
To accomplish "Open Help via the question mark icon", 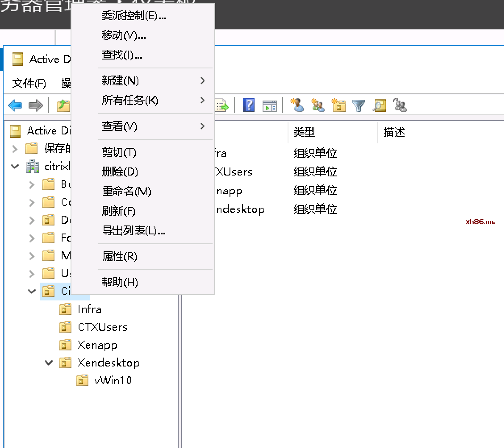I will click(249, 105).
